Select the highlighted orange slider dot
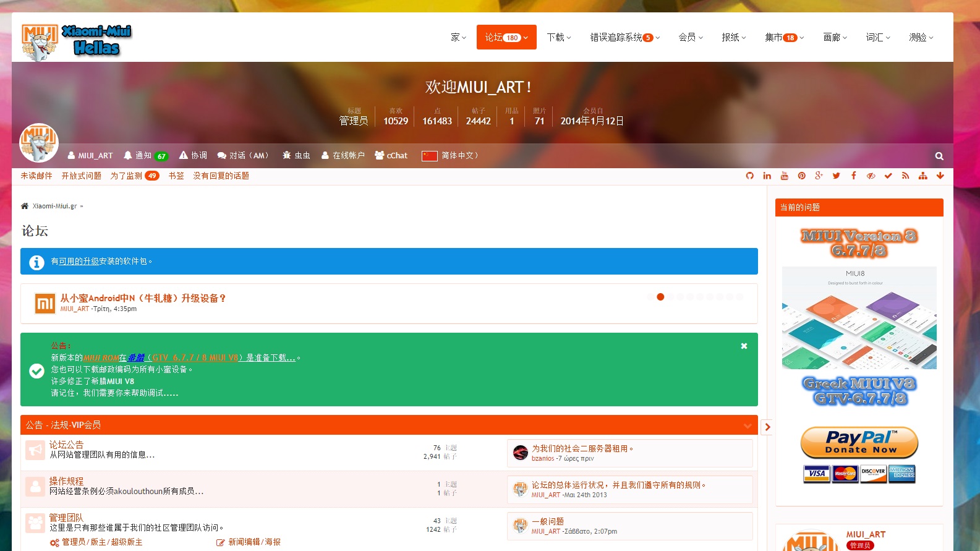 (660, 297)
